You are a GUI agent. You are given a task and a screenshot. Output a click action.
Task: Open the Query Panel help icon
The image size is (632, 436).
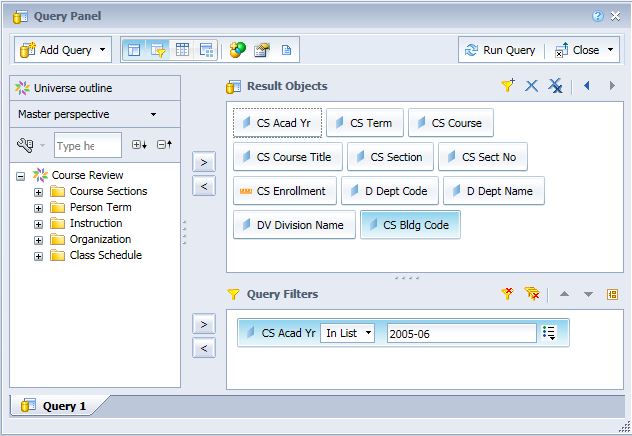597,16
